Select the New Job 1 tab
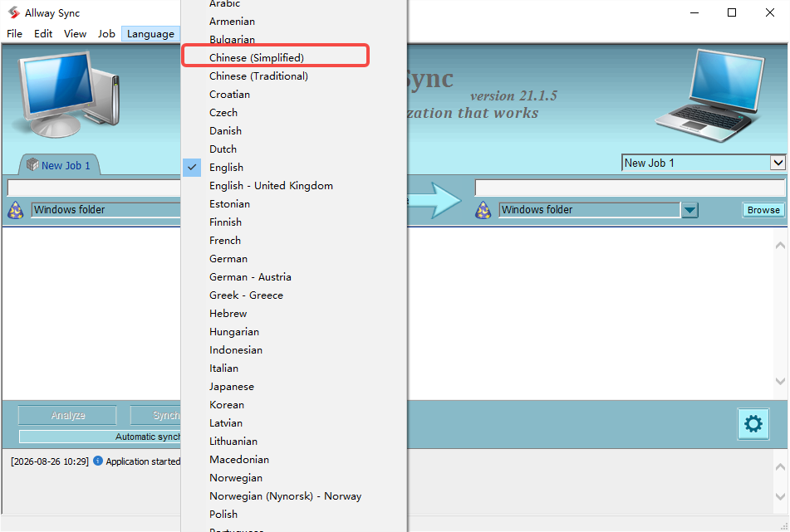This screenshot has height=532, width=790. tap(60, 165)
